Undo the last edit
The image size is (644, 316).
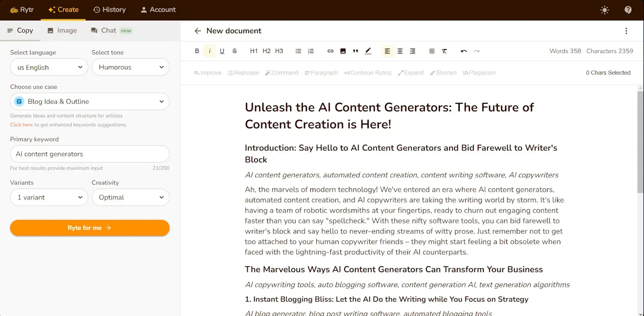(x=464, y=51)
